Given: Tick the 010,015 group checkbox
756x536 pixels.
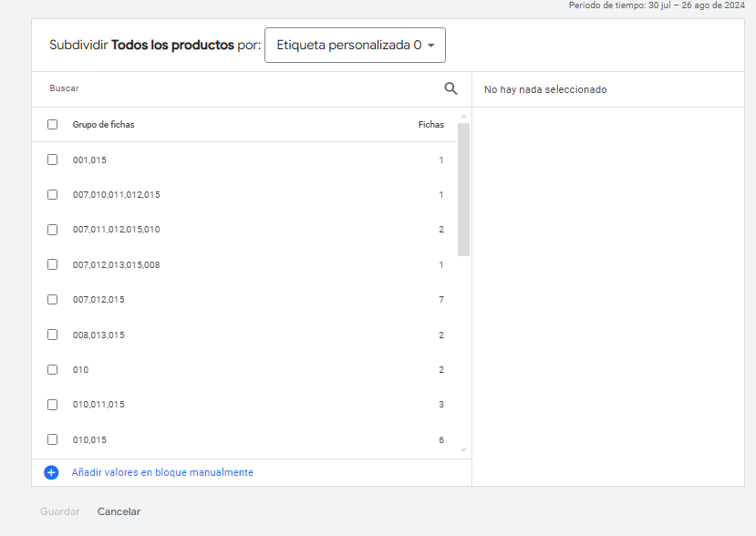Looking at the screenshot, I should tap(53, 439).
